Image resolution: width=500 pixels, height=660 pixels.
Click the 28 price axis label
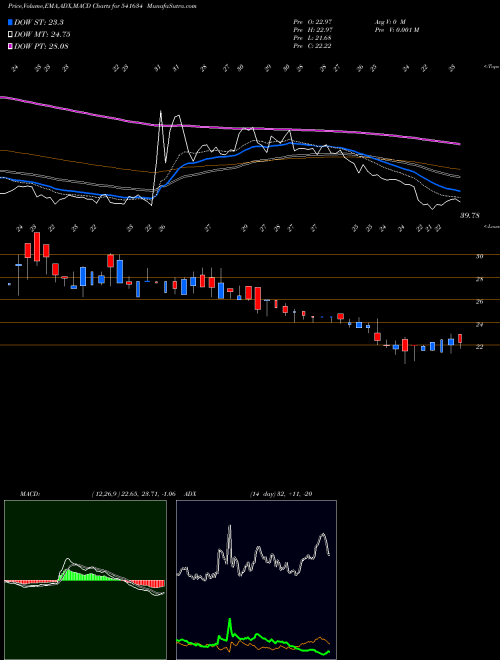(479, 279)
